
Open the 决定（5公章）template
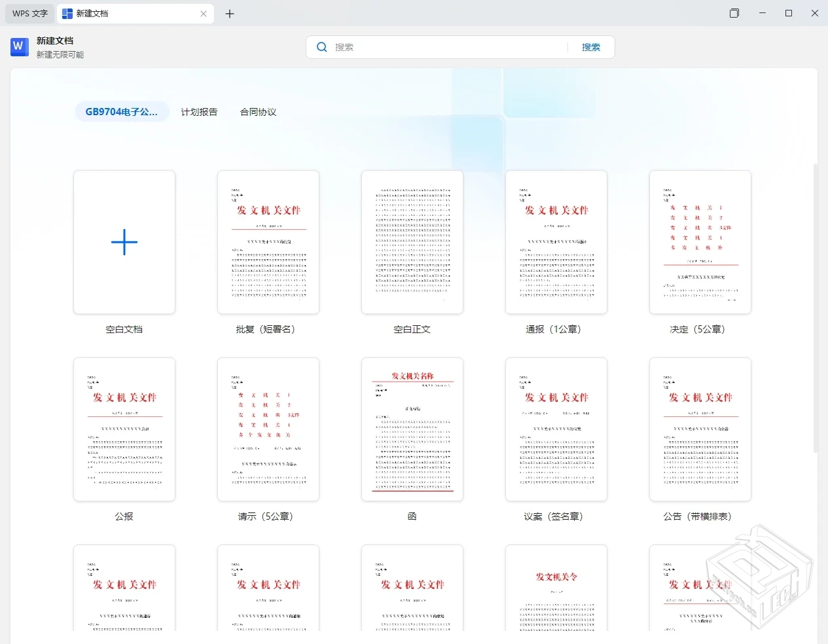point(700,242)
